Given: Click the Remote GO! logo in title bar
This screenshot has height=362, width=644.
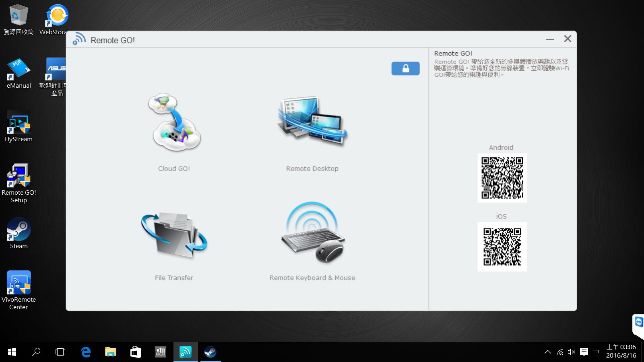Looking at the screenshot, I should pos(79,39).
